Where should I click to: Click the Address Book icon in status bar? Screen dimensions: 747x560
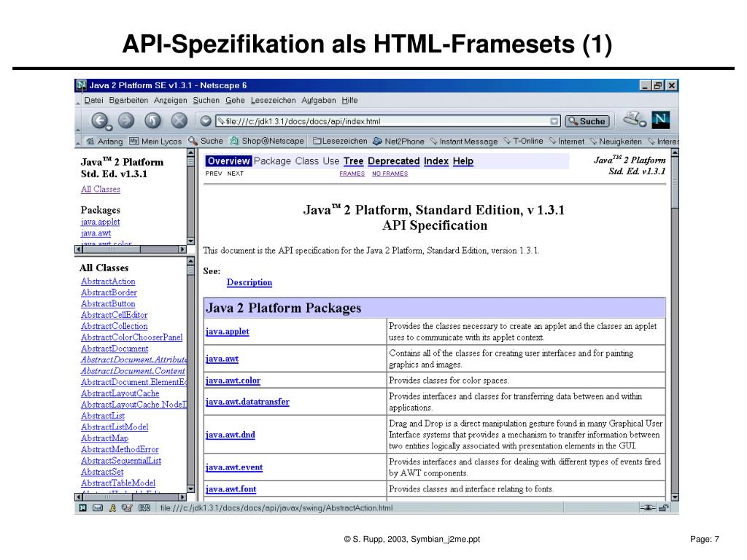tap(144, 508)
